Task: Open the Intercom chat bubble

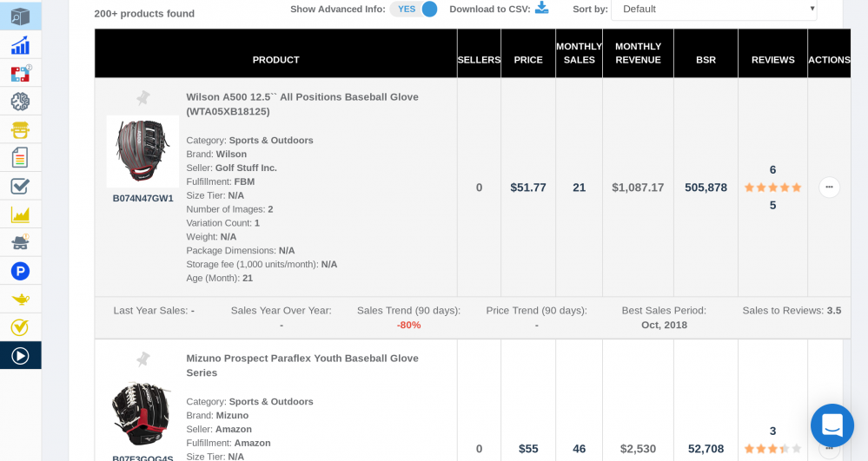Action: click(x=832, y=425)
